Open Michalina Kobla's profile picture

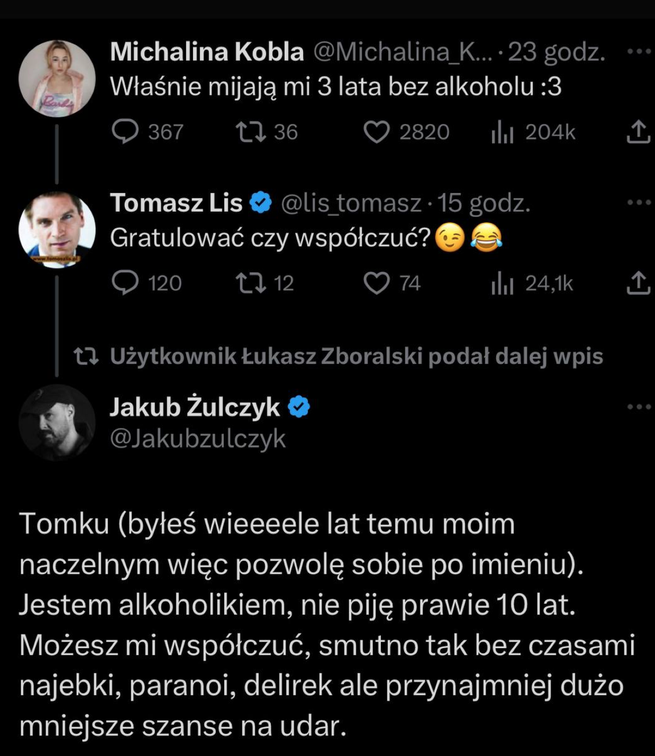[x=56, y=78]
